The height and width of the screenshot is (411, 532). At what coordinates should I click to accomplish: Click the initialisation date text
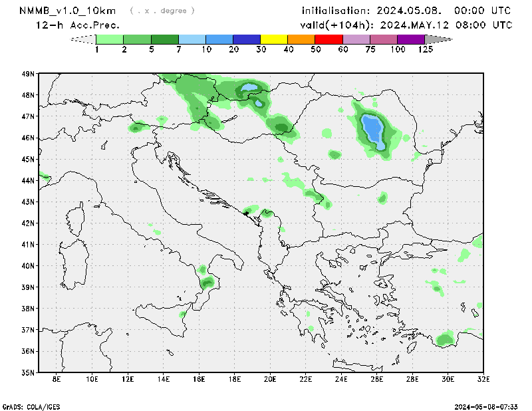coord(406,11)
